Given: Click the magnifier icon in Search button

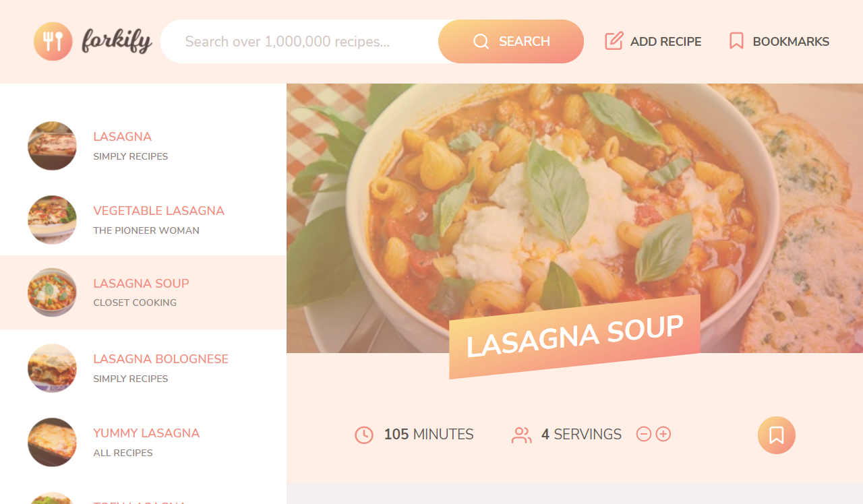Looking at the screenshot, I should point(481,42).
